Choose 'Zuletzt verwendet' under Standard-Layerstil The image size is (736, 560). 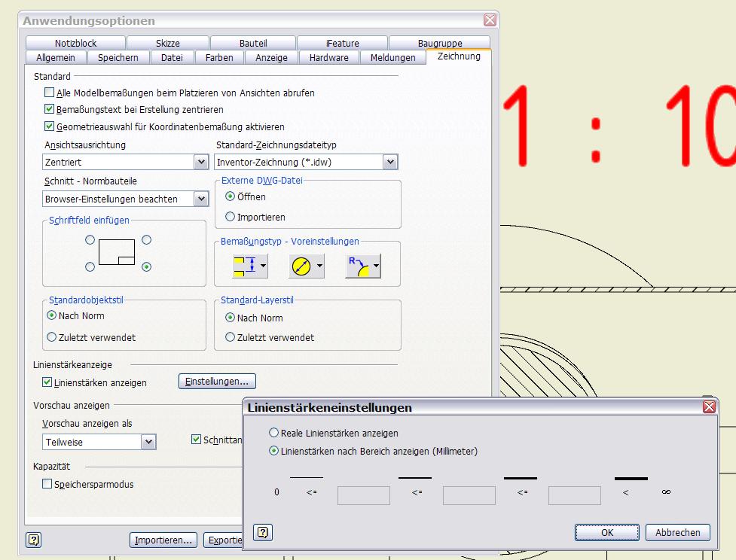[x=230, y=337]
